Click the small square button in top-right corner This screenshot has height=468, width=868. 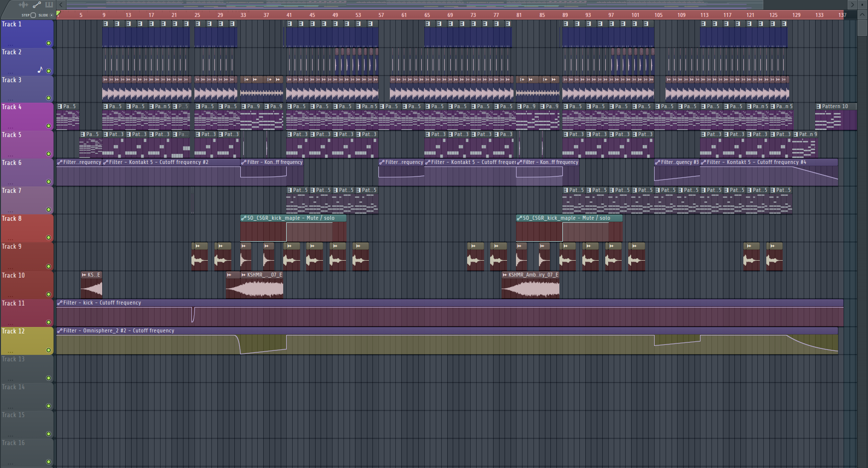coord(863,4)
